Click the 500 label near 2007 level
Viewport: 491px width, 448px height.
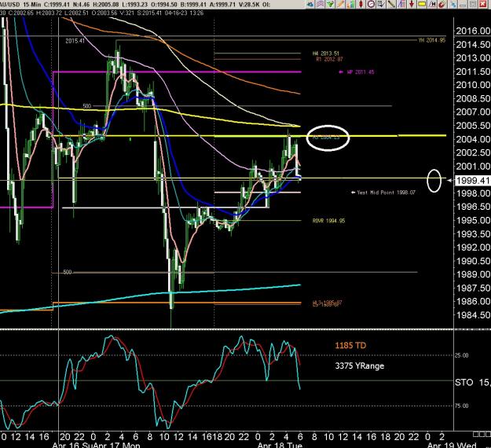[x=86, y=106]
